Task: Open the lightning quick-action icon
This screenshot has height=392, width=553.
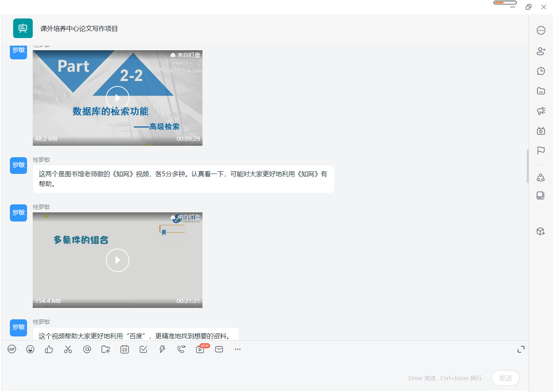Action: (163, 349)
